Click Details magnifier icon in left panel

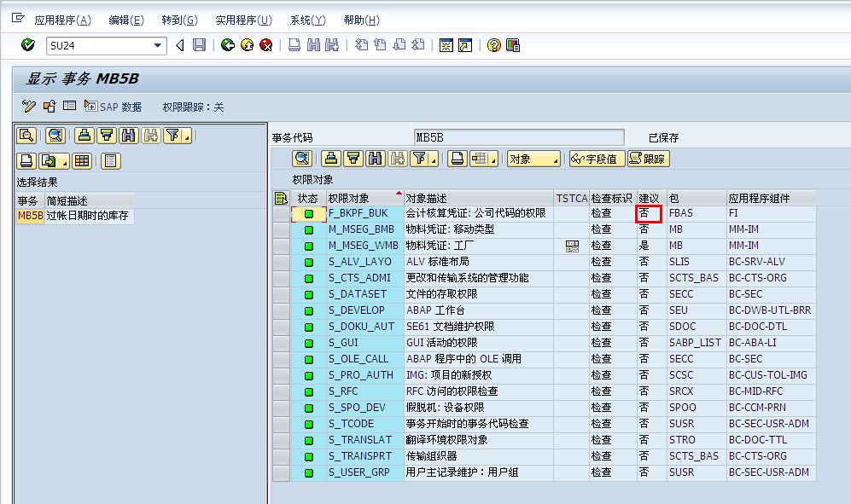[x=26, y=136]
